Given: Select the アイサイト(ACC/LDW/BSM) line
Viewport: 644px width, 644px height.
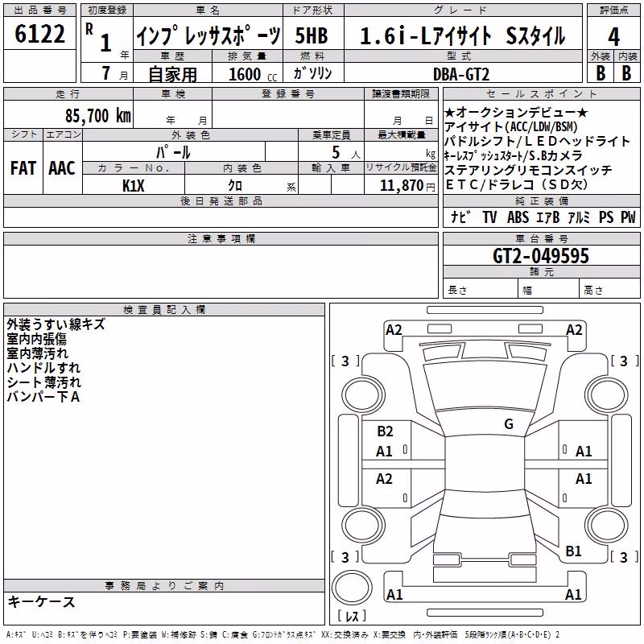Looking at the screenshot, I should (x=511, y=126).
